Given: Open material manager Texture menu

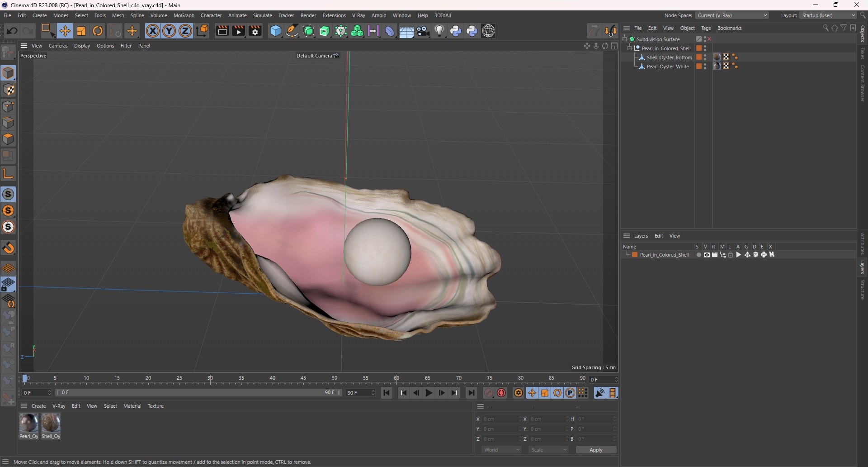Looking at the screenshot, I should click(156, 406).
